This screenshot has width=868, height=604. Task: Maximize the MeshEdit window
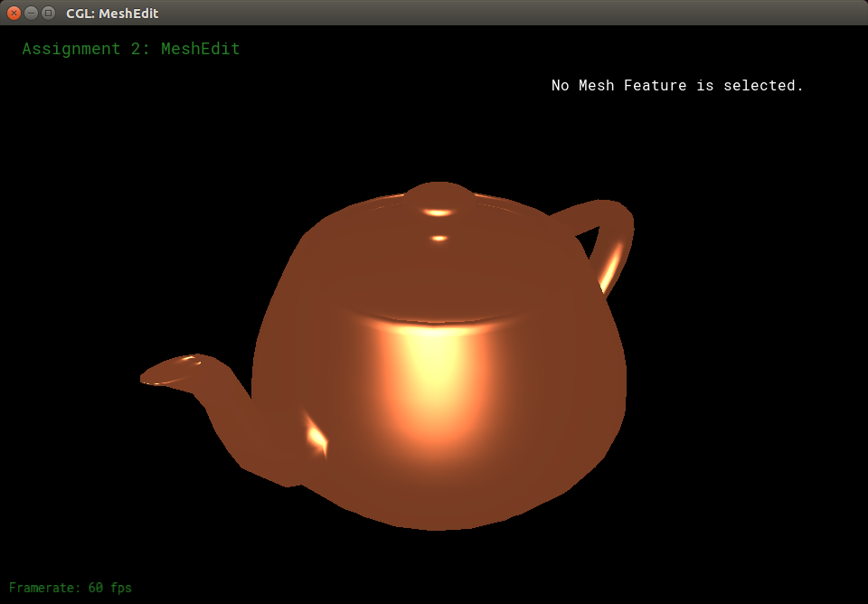[x=48, y=13]
